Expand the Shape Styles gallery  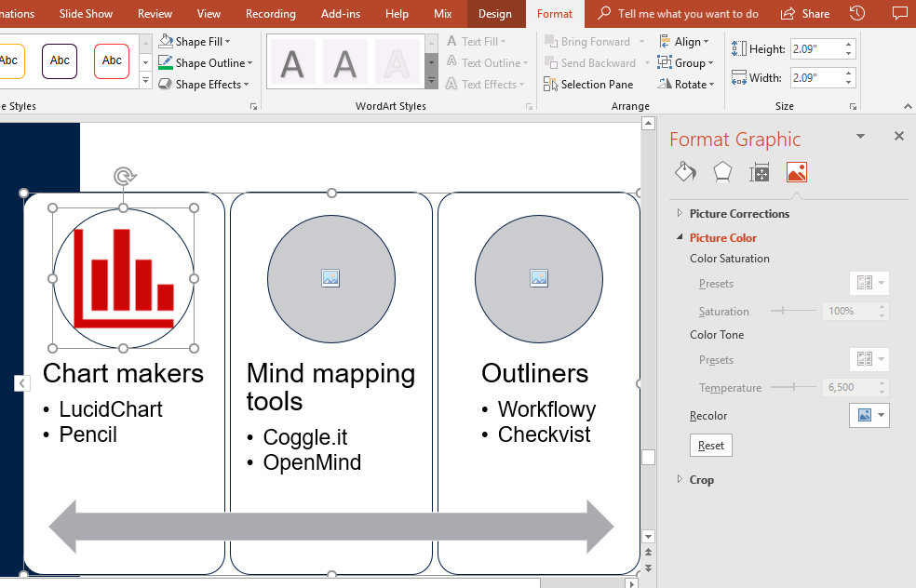(146, 81)
